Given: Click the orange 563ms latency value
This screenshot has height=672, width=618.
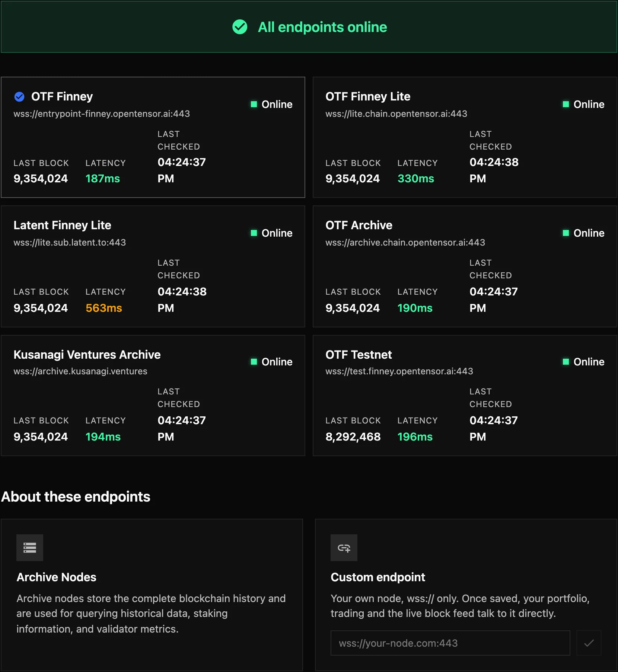Looking at the screenshot, I should [x=104, y=308].
